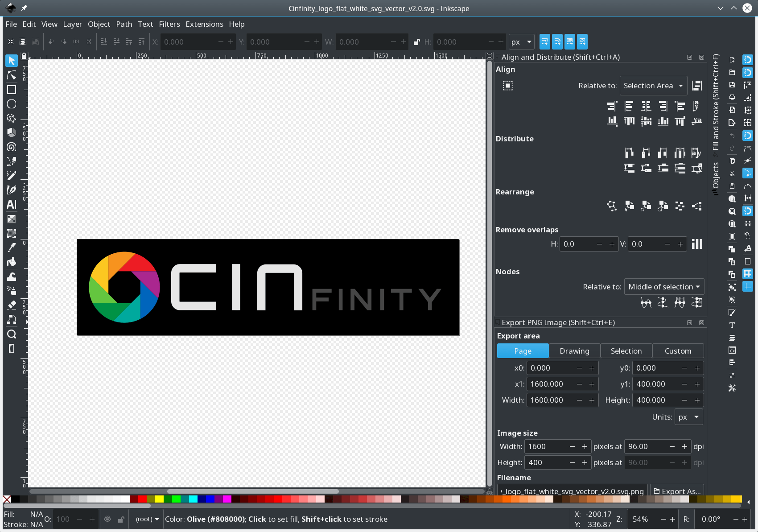Viewport: 758px width, 532px height.
Task: Open Nodes Middle of selection dropdown
Action: [x=664, y=287]
